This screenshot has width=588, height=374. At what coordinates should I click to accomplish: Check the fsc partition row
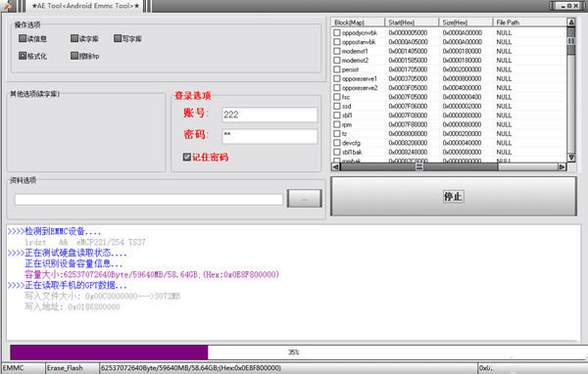[337, 97]
